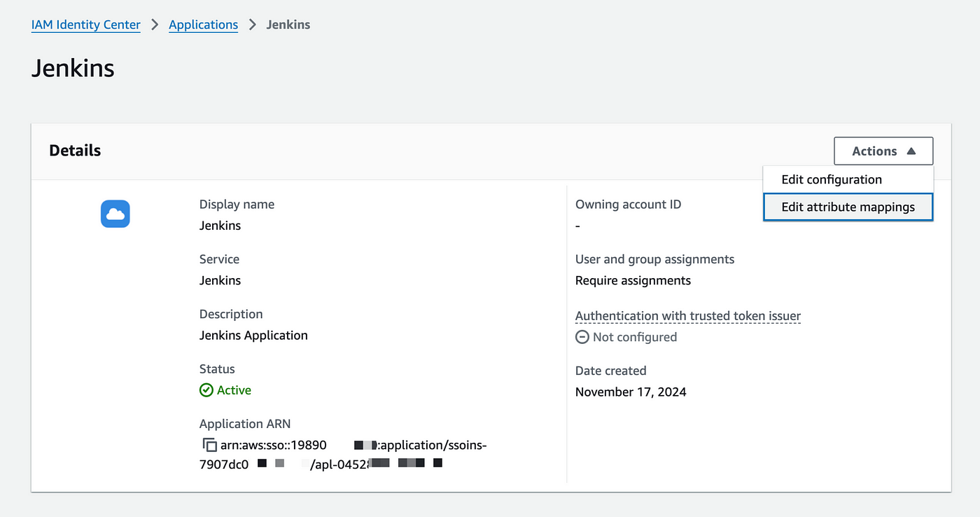Select the Jenkins Application description text
The image size is (980, 517).
pos(253,335)
